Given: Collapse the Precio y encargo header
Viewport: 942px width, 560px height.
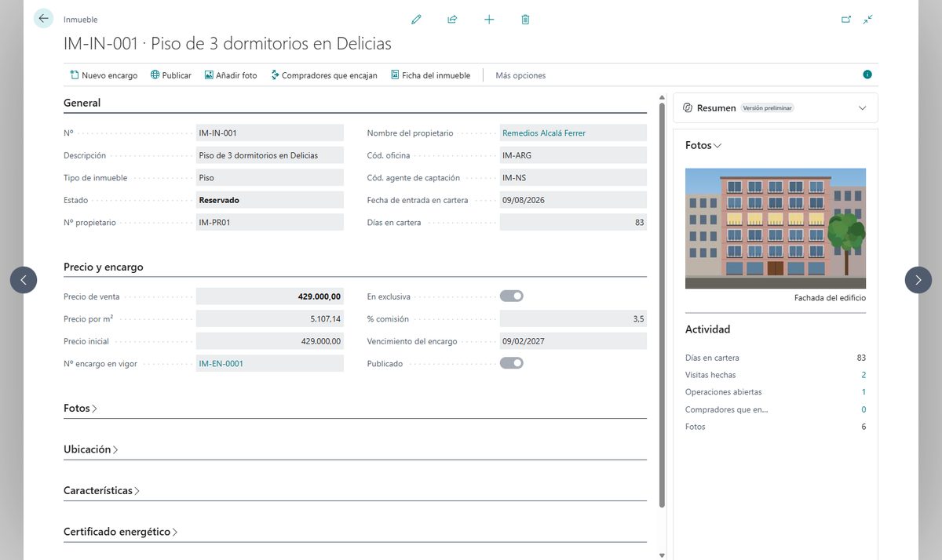Looking at the screenshot, I should (x=104, y=267).
